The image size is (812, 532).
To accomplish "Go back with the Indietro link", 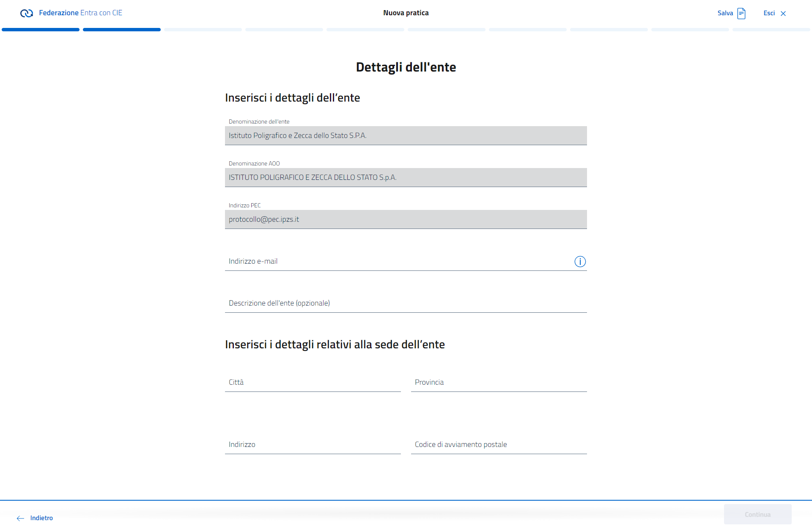I will point(41,518).
